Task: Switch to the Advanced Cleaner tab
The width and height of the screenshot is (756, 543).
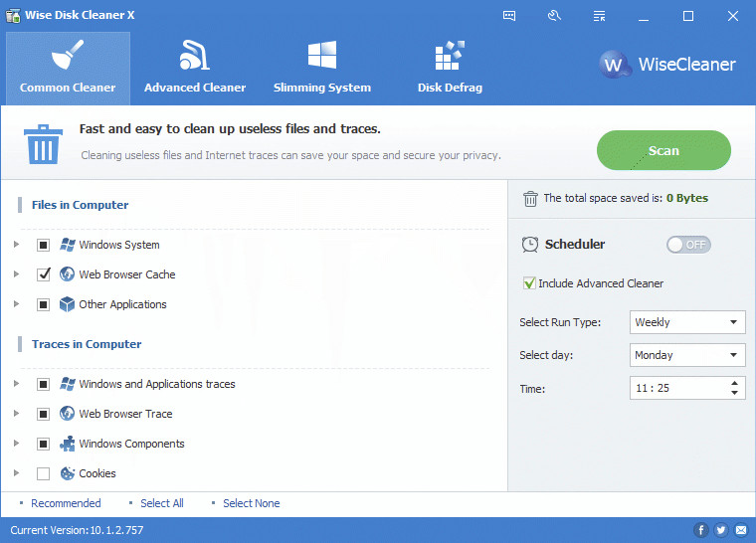Action: coord(195,68)
